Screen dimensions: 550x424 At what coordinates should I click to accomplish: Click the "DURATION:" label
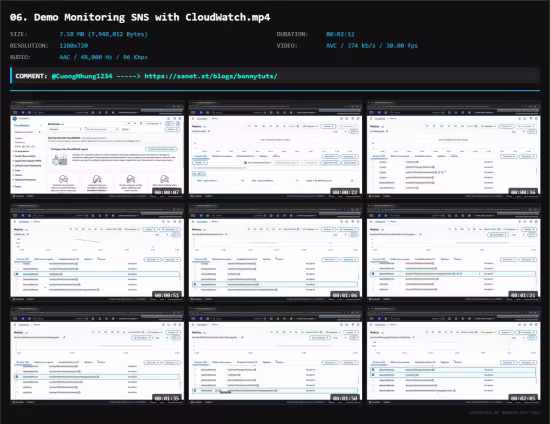(292, 34)
